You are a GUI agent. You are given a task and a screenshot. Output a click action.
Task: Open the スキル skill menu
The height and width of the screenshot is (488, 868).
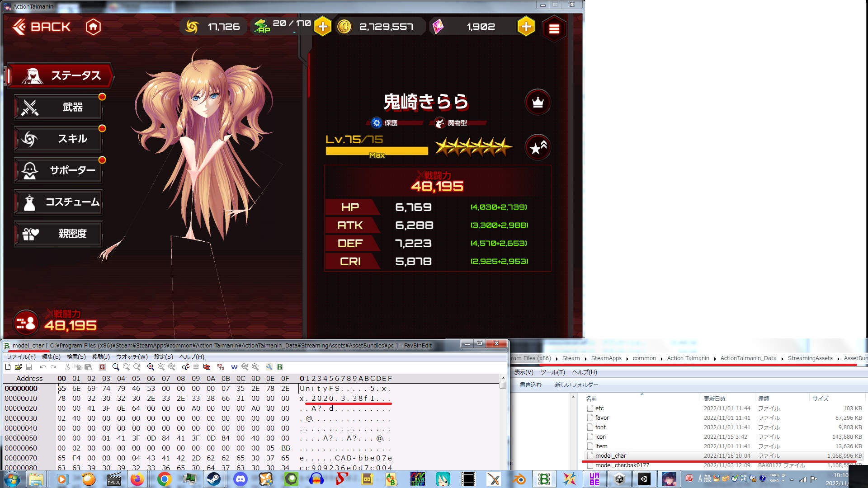(x=58, y=139)
